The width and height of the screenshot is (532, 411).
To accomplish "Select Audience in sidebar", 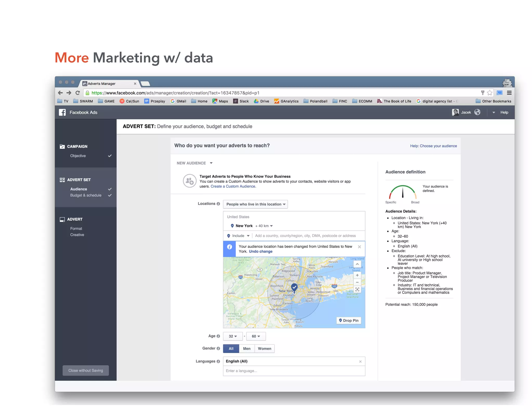I will pos(78,189).
